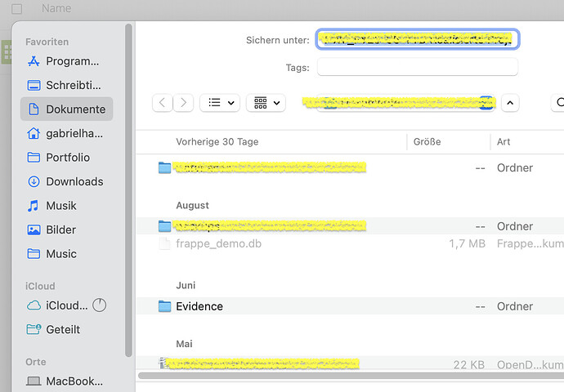The image size is (564, 392).
Task: Select Schreibtisch in Favoriten sidebar
Action: point(72,85)
